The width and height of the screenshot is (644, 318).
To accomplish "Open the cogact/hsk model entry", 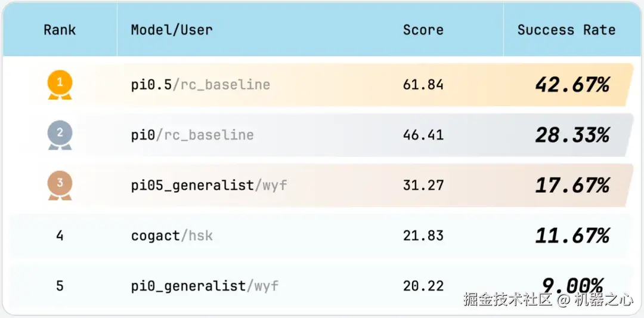I will coord(172,236).
